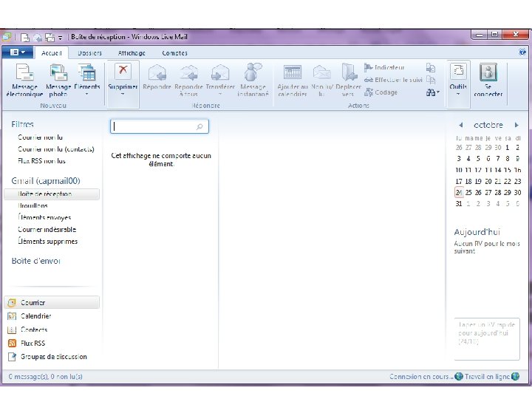Viewport: 532px width, 399px height.
Task: Switch to Flux RSS view
Action: [x=26, y=344]
